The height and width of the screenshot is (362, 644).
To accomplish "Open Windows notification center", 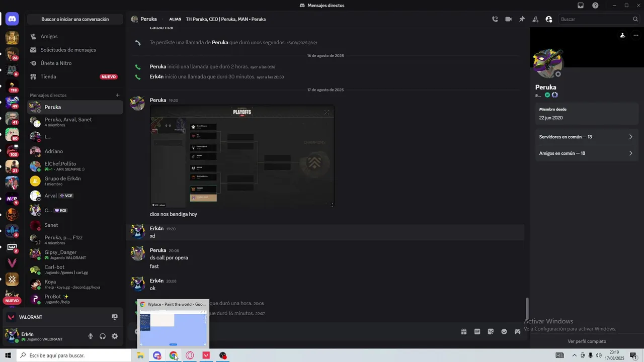I will coord(633,355).
